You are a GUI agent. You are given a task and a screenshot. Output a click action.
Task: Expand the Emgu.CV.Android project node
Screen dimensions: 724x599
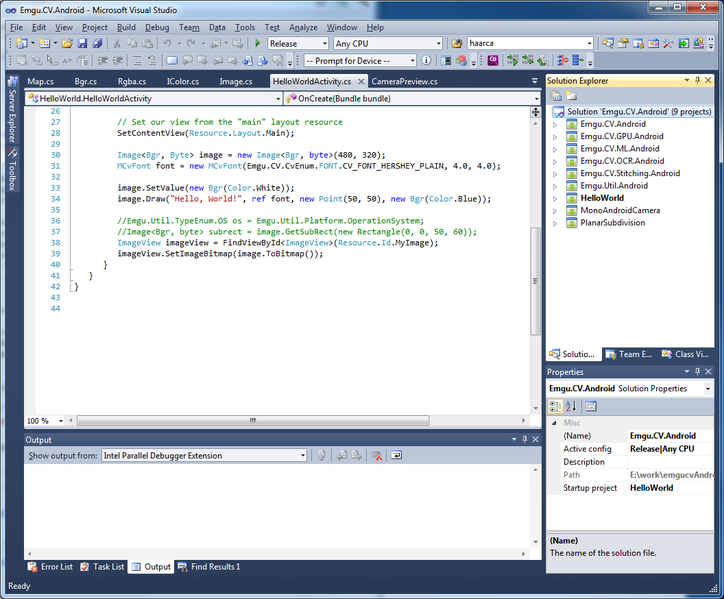click(x=555, y=124)
